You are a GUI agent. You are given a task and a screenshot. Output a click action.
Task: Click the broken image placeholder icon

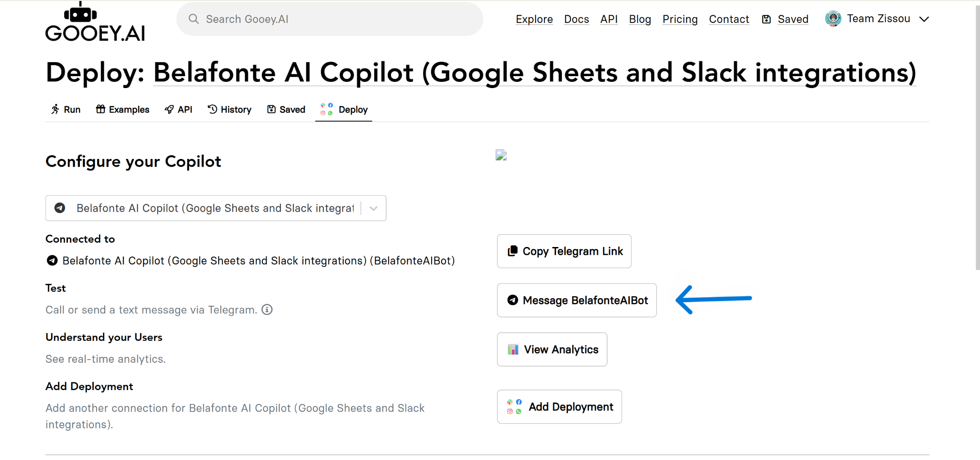coord(501,155)
